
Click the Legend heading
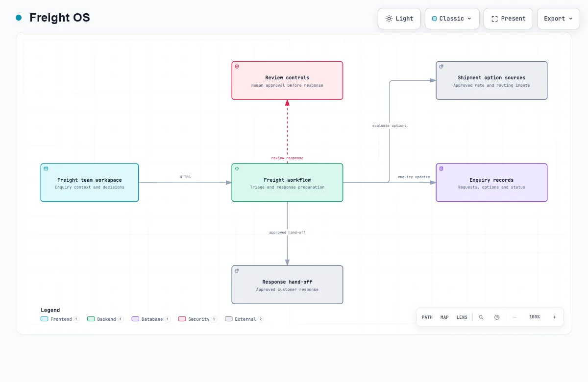(x=50, y=310)
